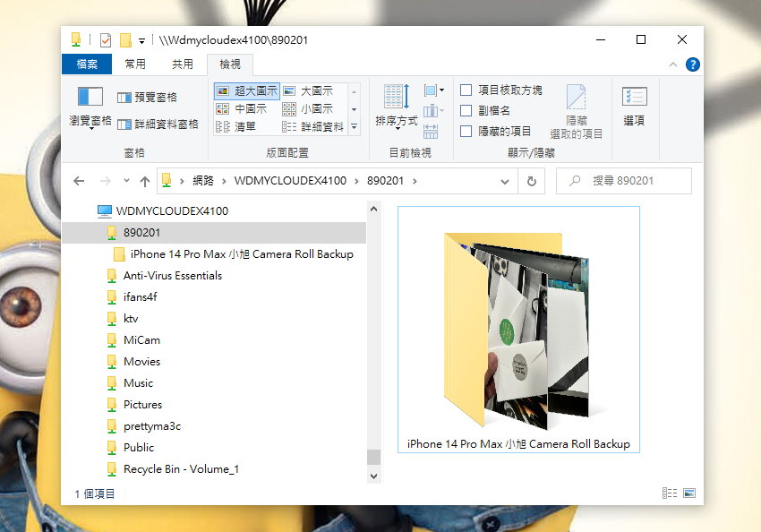Click the 搜尋 890201 search box

pyautogui.click(x=623, y=181)
